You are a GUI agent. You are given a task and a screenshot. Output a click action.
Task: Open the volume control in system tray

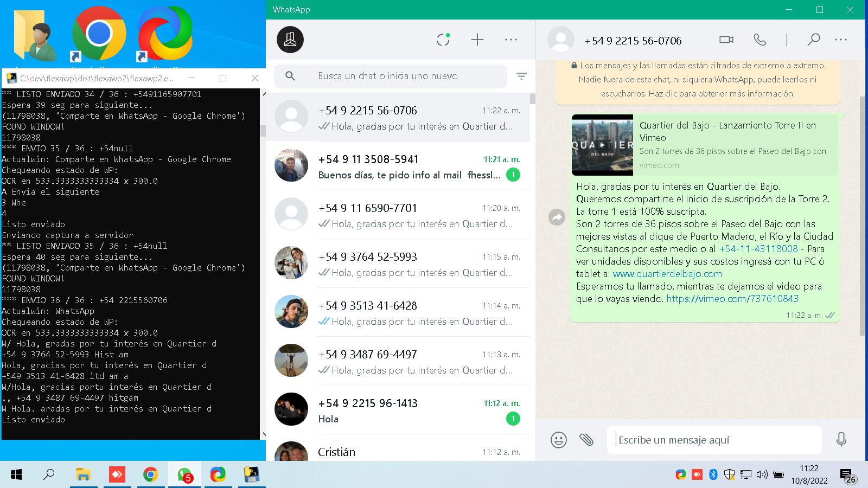tap(762, 475)
